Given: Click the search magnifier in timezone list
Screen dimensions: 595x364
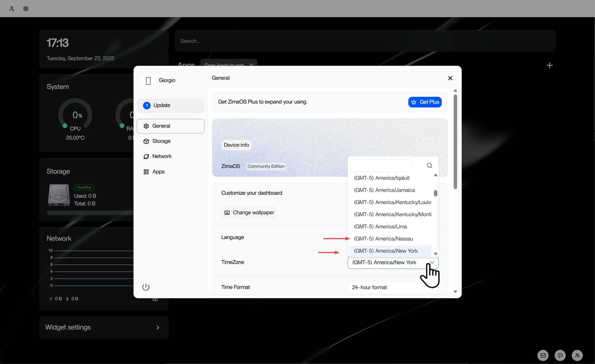Looking at the screenshot, I should [430, 166].
